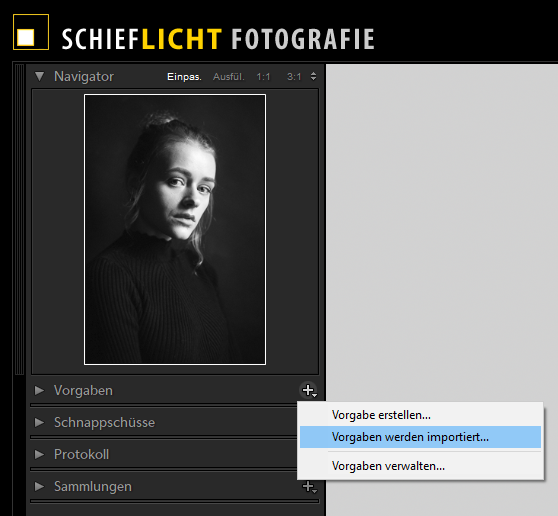Switch navigator zoom to 3:1
The image size is (558, 516).
(294, 77)
